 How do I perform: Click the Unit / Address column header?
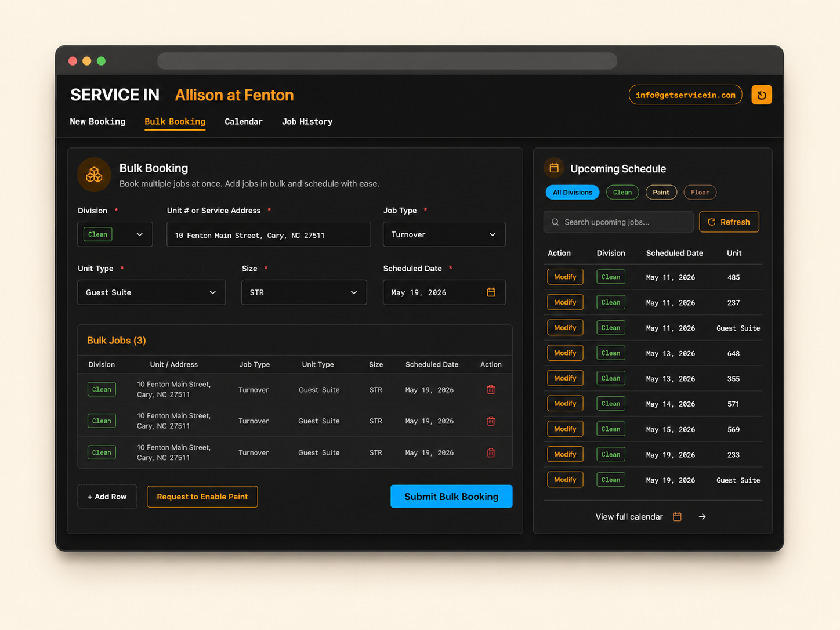pyautogui.click(x=174, y=364)
